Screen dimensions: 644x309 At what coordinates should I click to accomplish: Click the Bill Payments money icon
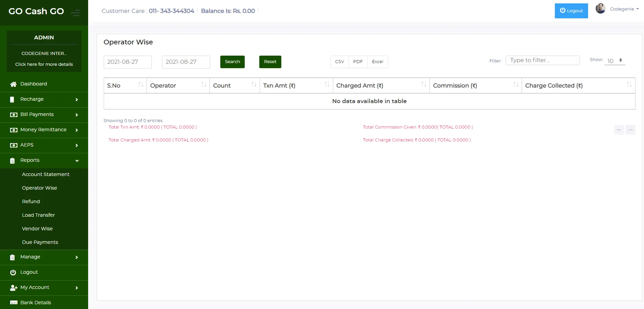14,115
